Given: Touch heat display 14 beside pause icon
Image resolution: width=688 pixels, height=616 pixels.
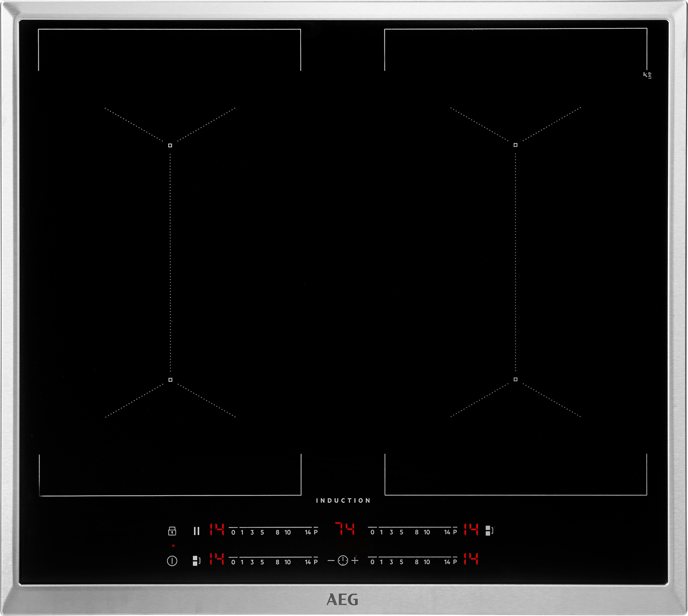Looking at the screenshot, I should point(217,529).
